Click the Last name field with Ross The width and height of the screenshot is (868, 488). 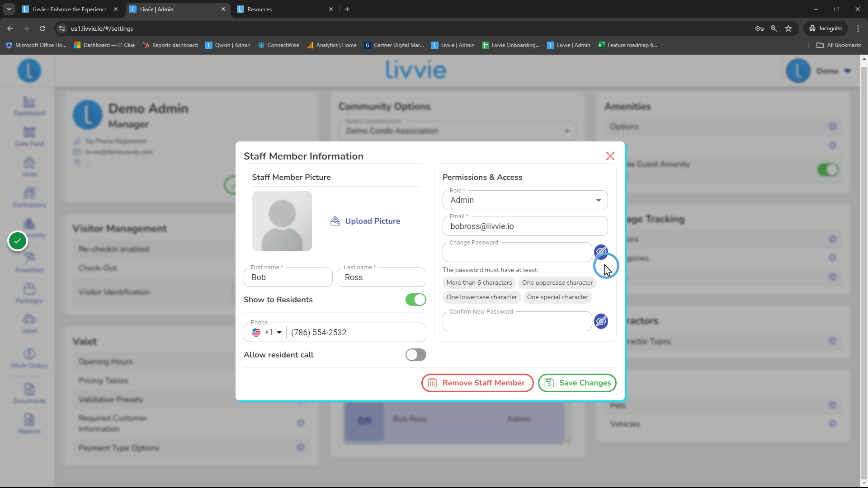(381, 277)
